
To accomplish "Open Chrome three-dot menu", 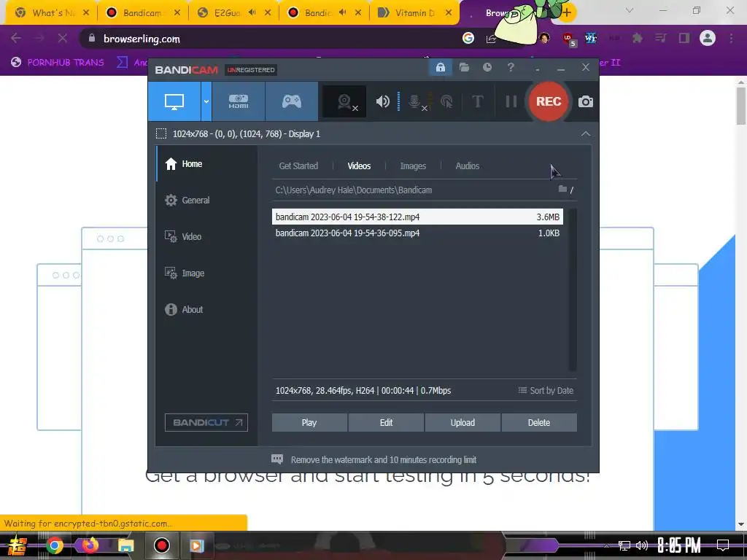I will [x=731, y=38].
